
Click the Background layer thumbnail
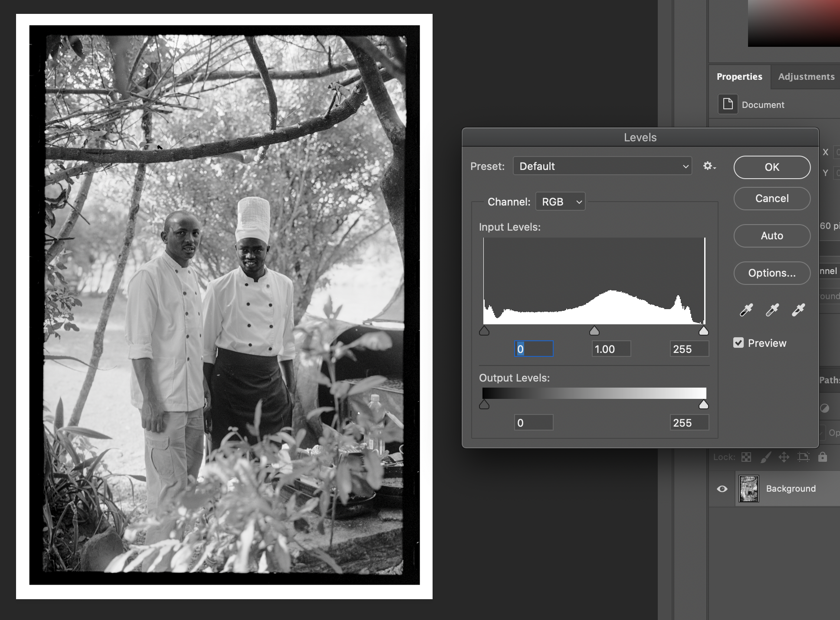748,489
